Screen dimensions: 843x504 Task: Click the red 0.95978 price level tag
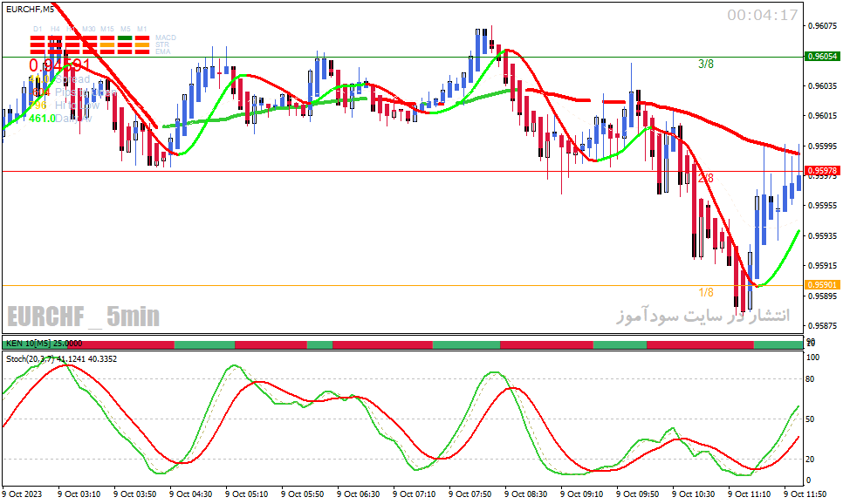pyautogui.click(x=822, y=171)
